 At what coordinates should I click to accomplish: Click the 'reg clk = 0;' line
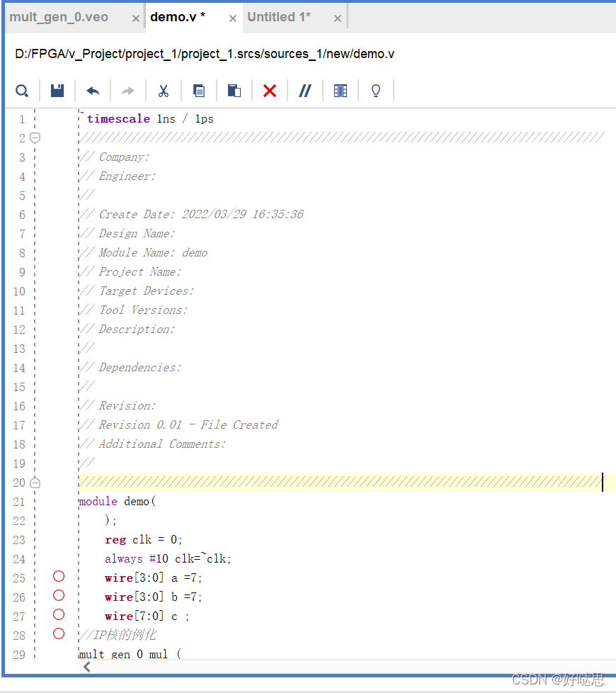[144, 540]
